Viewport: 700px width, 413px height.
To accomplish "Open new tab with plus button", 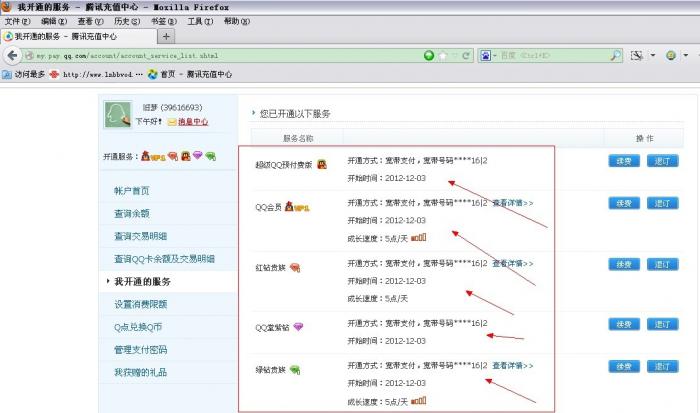I will (166, 37).
